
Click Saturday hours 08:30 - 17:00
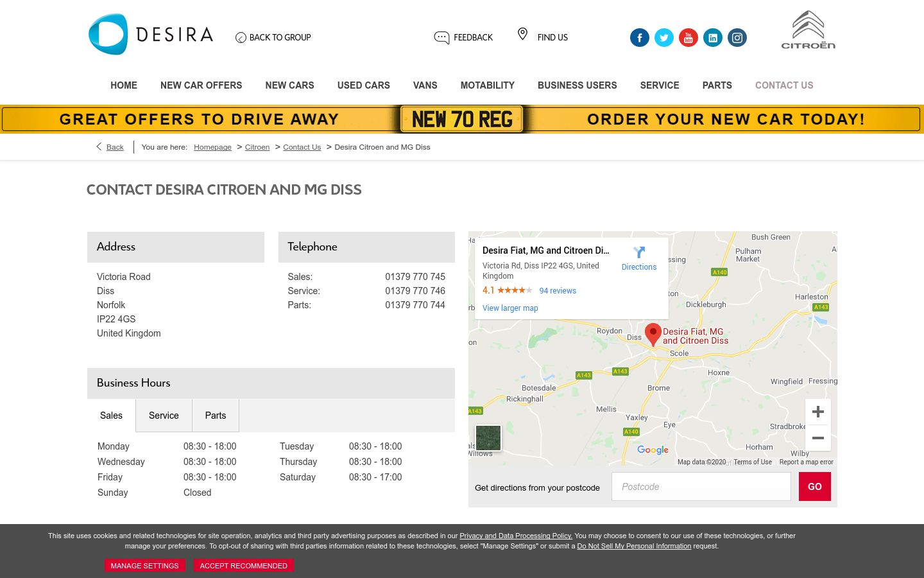(x=375, y=477)
